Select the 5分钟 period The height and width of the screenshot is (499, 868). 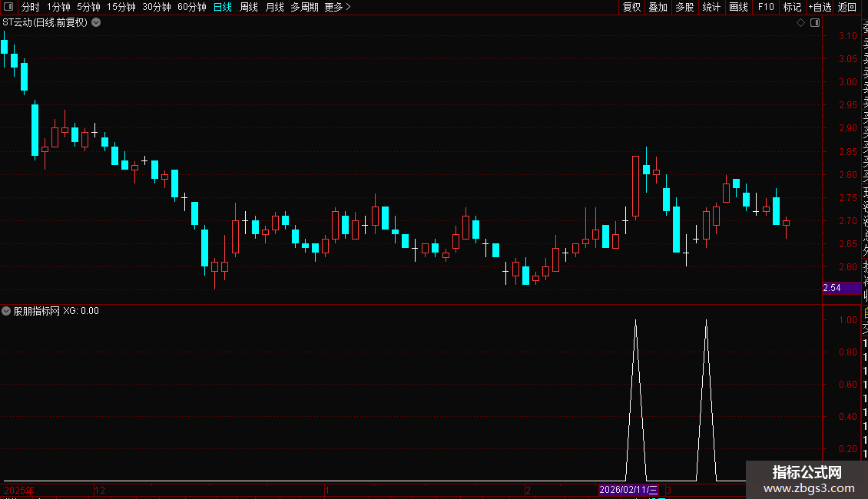88,7
